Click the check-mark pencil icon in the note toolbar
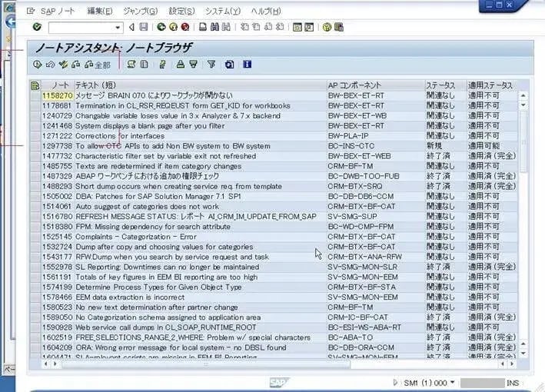545x392 pixels. pos(63,65)
